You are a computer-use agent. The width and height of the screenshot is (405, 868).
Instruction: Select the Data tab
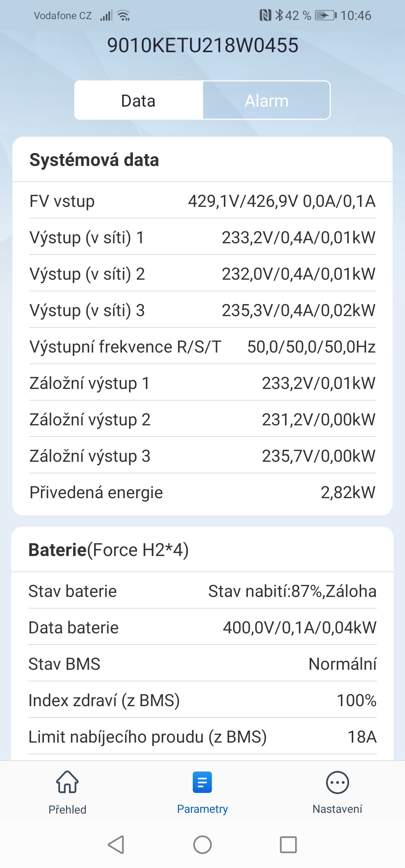(x=138, y=101)
